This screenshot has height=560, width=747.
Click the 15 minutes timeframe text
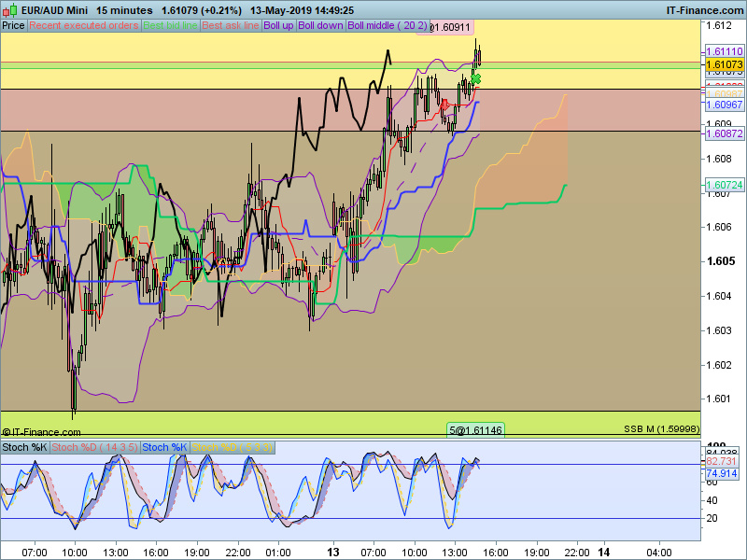click(x=124, y=10)
